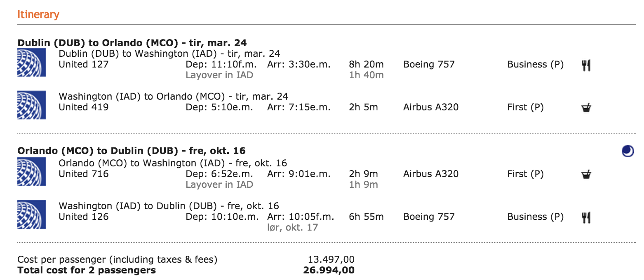
Task: Click the cost per passenger amount 13.497,00
Action: click(331, 260)
